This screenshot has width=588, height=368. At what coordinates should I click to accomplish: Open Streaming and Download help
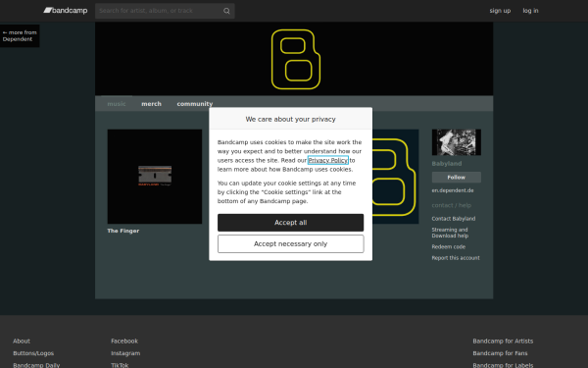[x=450, y=233]
